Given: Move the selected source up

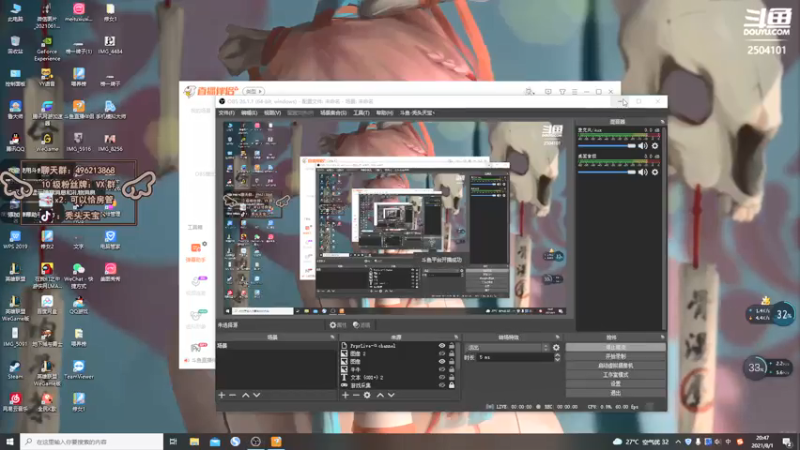Looking at the screenshot, I should (380, 395).
